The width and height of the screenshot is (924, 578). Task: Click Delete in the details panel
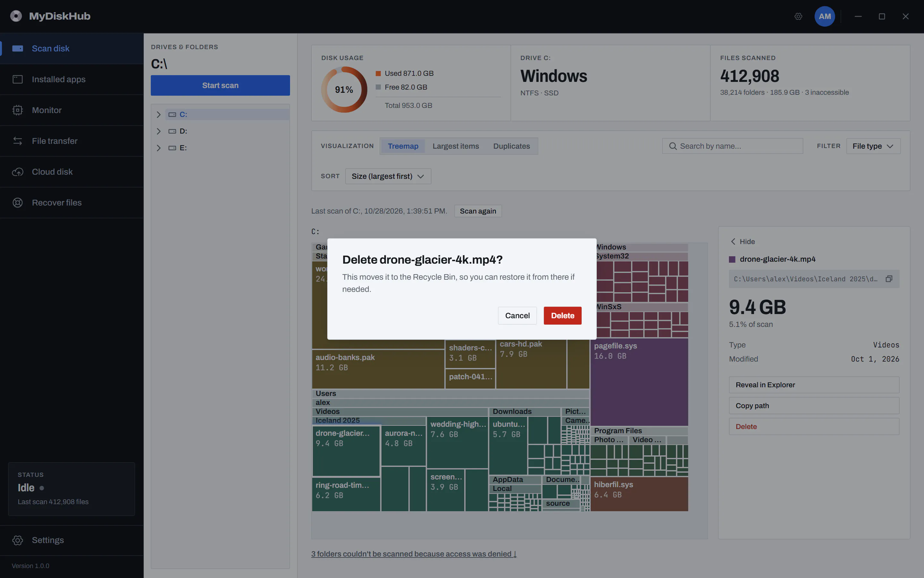point(814,427)
